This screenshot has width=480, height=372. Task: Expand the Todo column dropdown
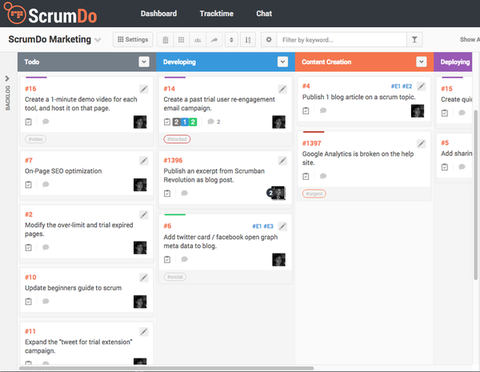(144, 62)
